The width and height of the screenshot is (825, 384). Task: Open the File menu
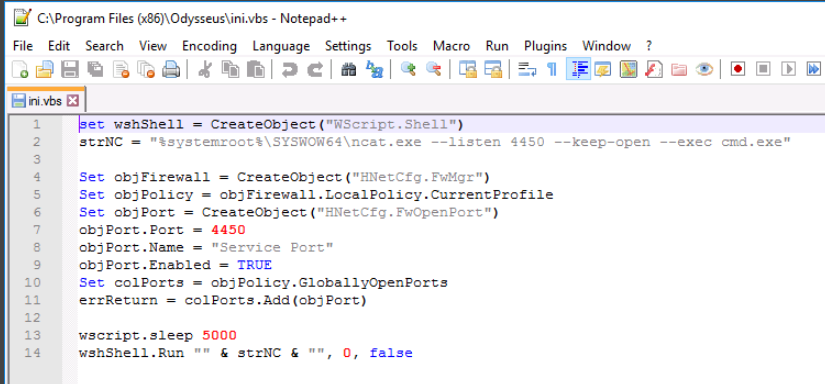(23, 46)
